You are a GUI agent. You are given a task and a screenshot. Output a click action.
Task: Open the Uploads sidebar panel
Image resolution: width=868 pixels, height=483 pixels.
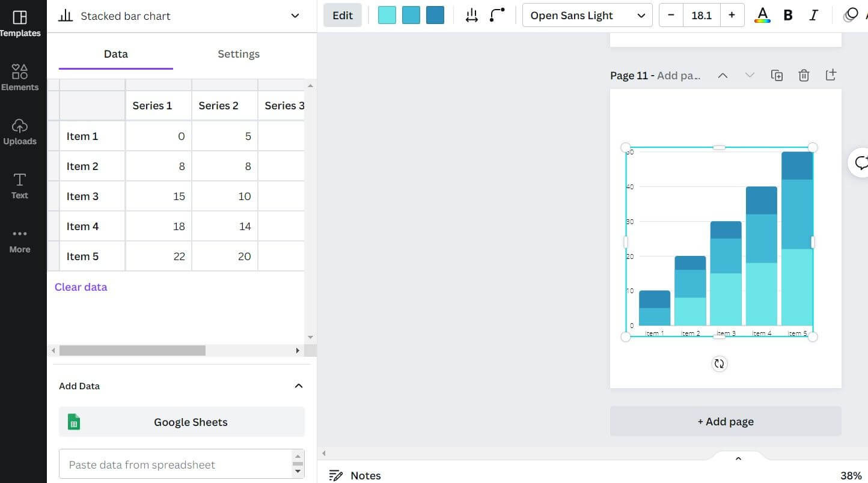click(x=20, y=132)
